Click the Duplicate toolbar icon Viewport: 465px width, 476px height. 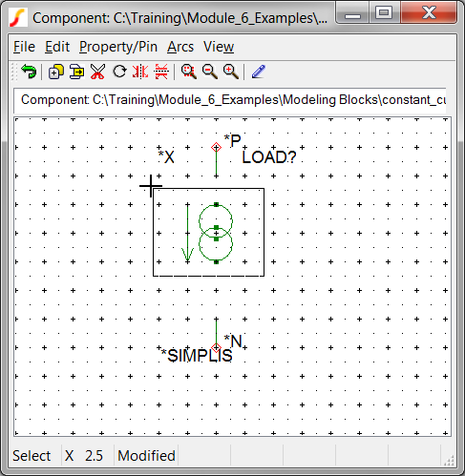[x=56, y=72]
